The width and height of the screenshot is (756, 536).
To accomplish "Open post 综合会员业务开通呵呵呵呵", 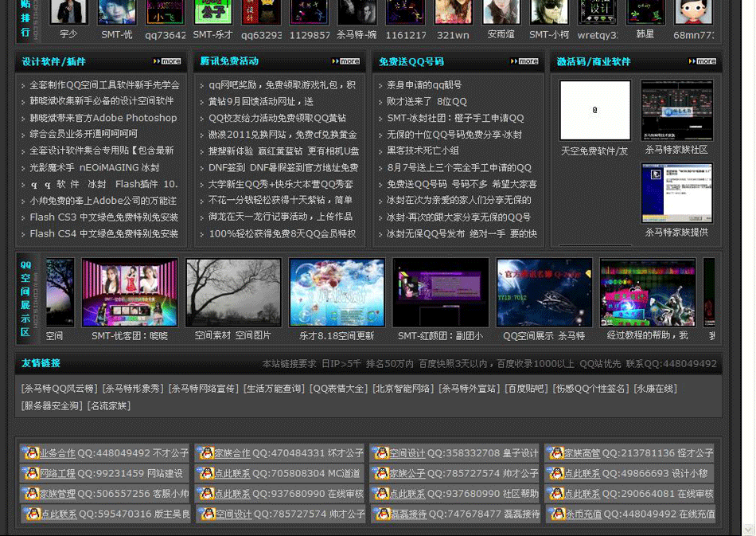I will click(x=84, y=134).
